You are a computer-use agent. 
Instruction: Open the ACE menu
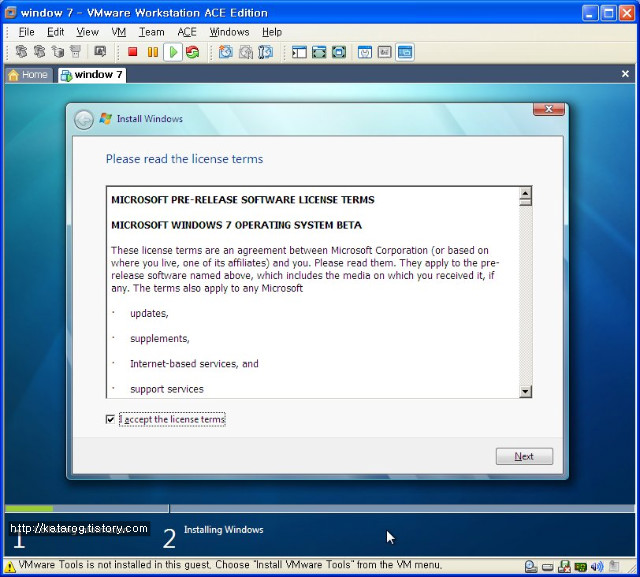click(187, 32)
